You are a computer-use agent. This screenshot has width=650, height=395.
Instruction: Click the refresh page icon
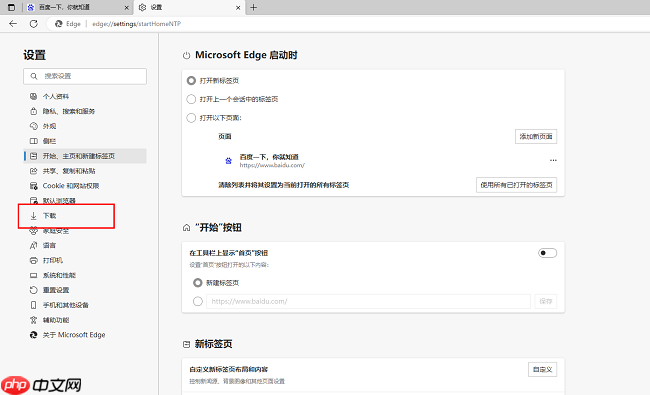pyautogui.click(x=34, y=24)
